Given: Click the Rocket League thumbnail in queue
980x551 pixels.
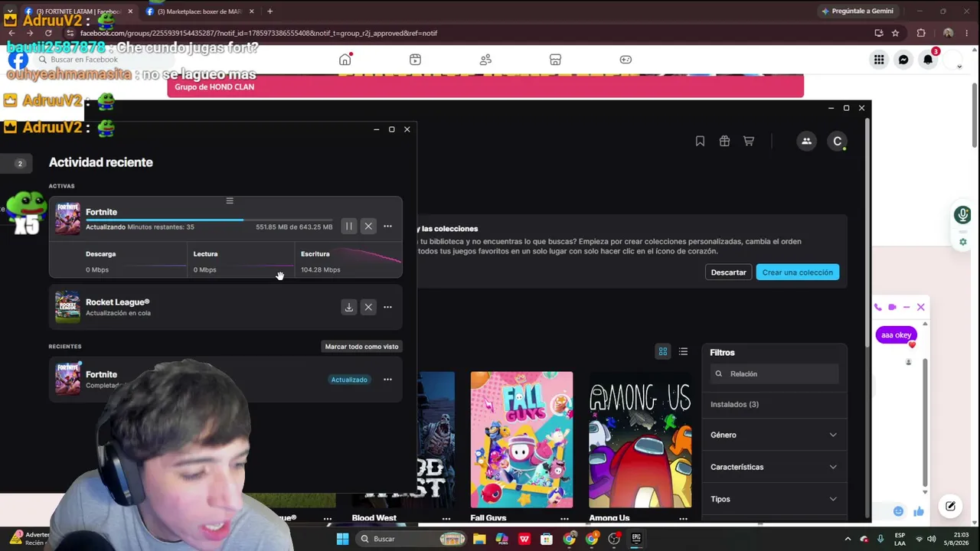Looking at the screenshot, I should tap(67, 307).
